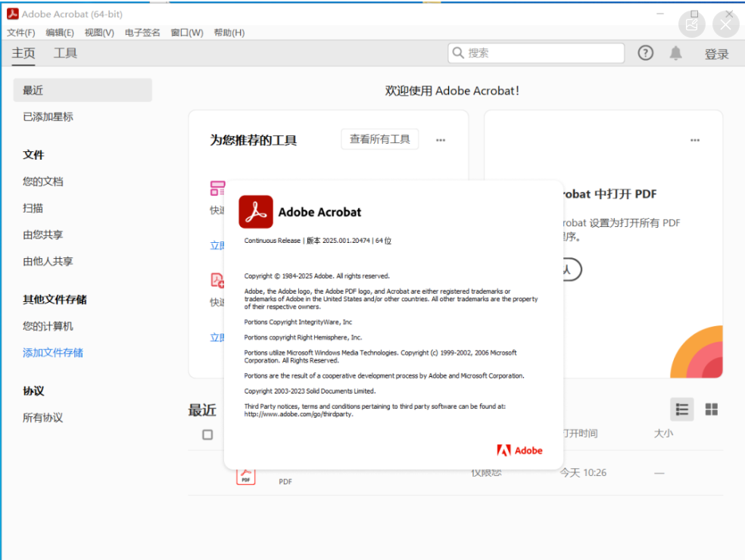Viewport: 745px width, 560px height.
Task: Open the 帮助(H) menu
Action: pos(229,33)
